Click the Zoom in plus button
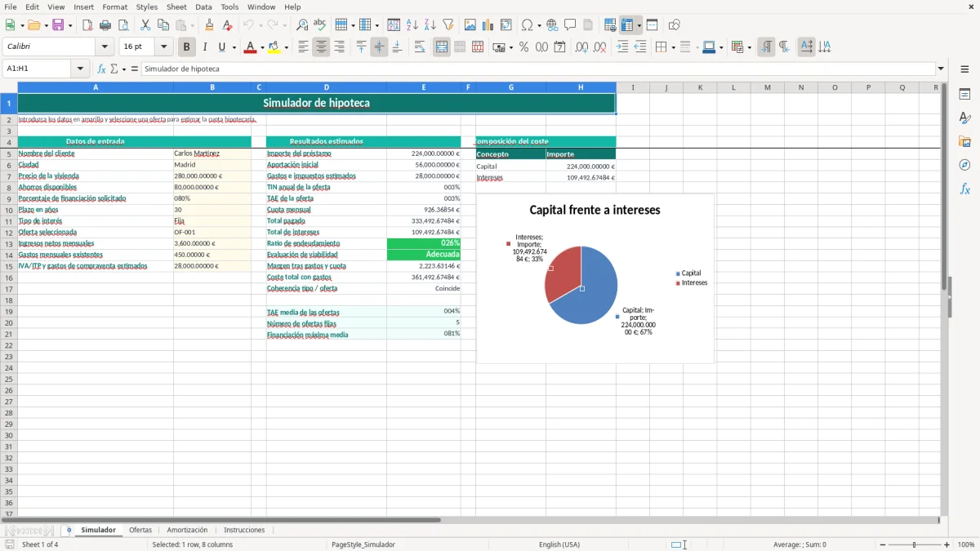Image resolution: width=980 pixels, height=551 pixels. pyautogui.click(x=947, y=544)
